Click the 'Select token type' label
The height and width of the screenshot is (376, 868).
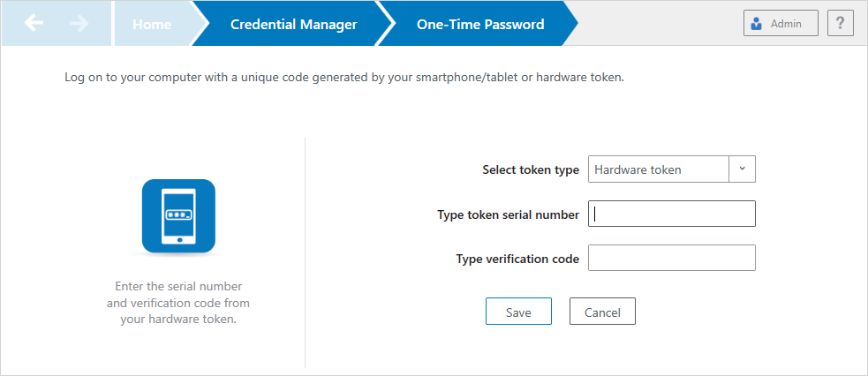coord(530,169)
